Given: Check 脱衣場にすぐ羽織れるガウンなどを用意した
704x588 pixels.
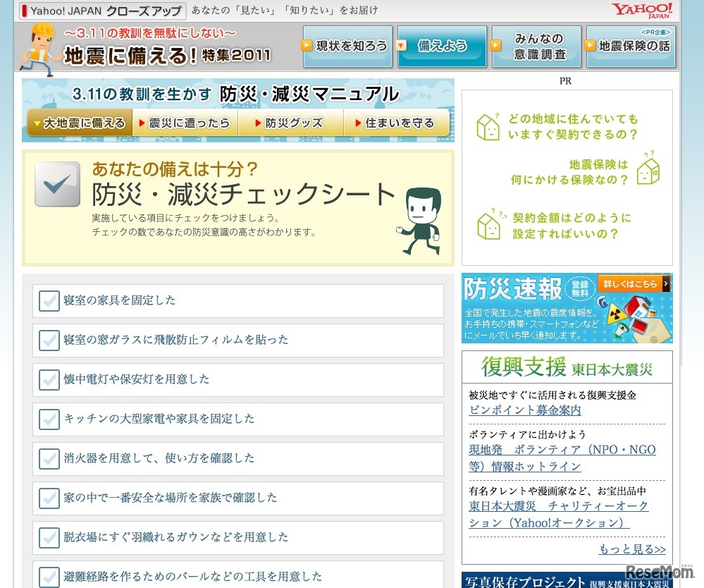Looking at the screenshot, I should coord(49,538).
